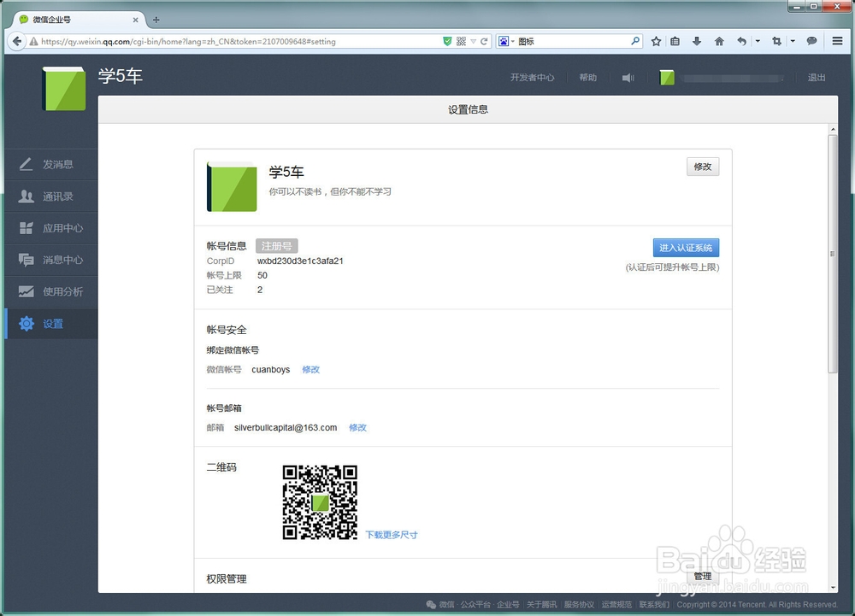Open 使用分析 in sidebar
855x616 pixels.
[x=51, y=292]
